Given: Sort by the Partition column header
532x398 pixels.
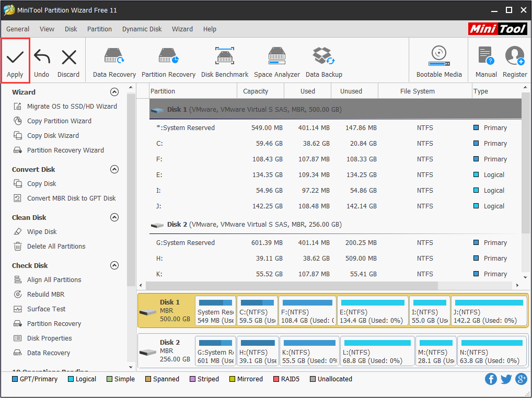Looking at the screenshot, I should (193, 91).
